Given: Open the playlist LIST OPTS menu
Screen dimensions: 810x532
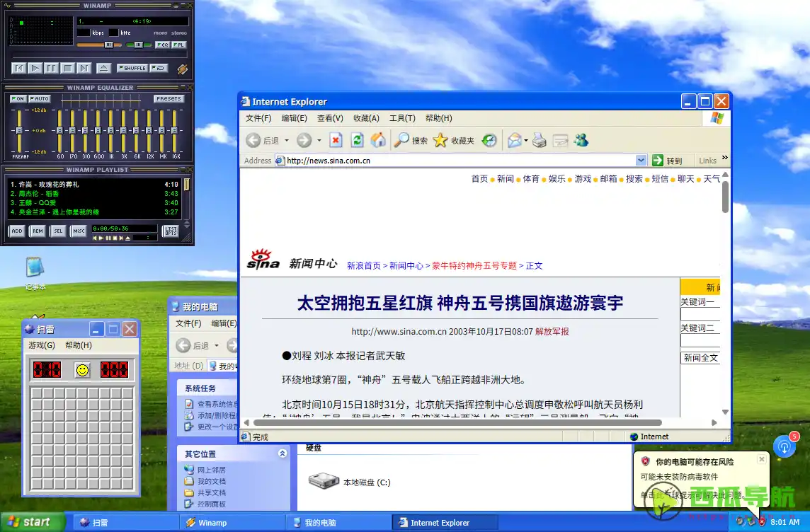Looking at the screenshot, I should coord(171,231).
